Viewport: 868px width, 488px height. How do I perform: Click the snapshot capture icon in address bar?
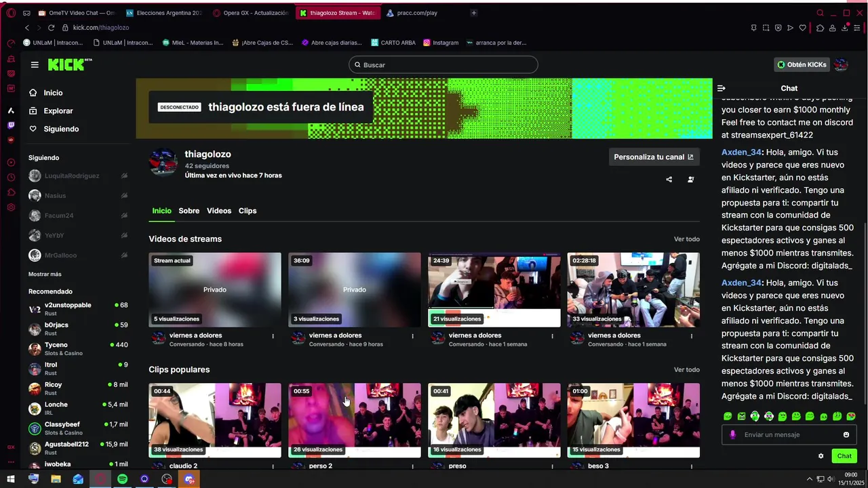click(x=766, y=28)
